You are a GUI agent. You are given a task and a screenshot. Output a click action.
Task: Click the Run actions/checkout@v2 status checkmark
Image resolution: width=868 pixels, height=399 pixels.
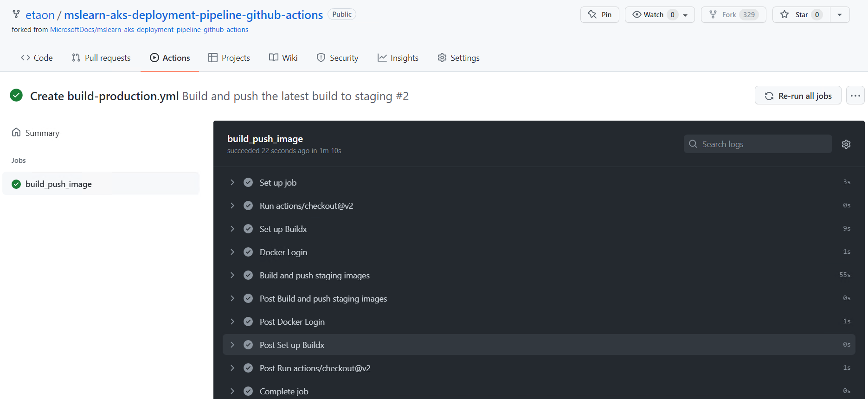248,206
